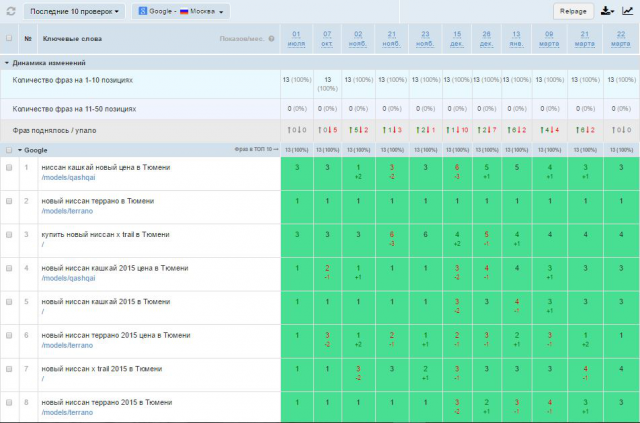
Task: Open 'Последние 10 проверок' dropdown
Action: [74, 11]
